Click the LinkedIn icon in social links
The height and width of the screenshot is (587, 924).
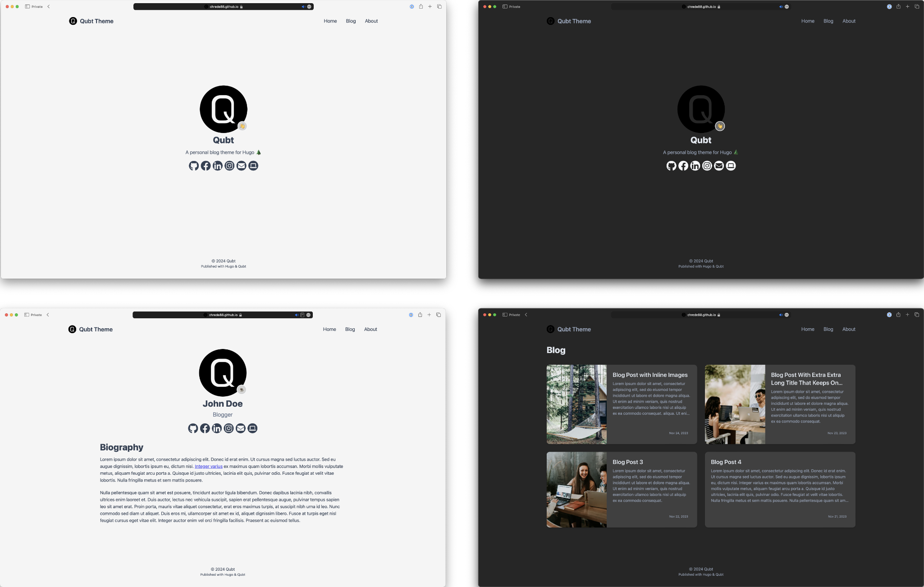(217, 166)
